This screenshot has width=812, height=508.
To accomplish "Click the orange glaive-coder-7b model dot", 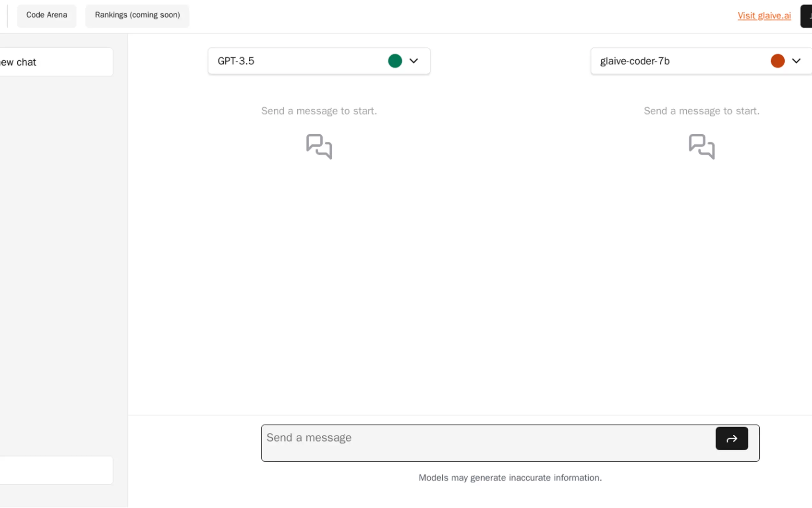I will pyautogui.click(x=777, y=61).
